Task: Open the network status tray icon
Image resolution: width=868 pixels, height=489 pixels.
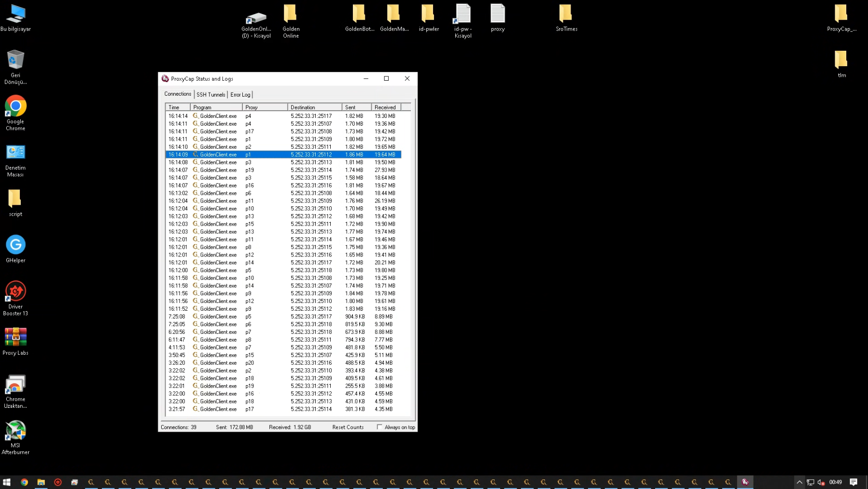Action: (810, 482)
